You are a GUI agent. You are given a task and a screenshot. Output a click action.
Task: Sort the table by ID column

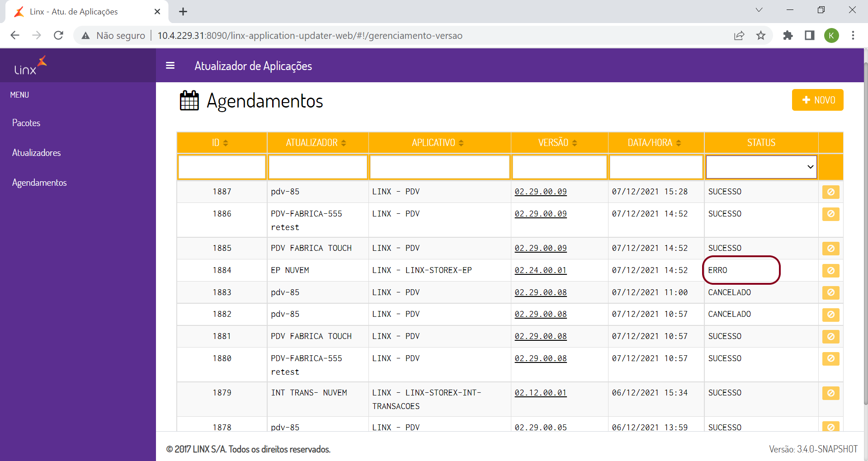(221, 143)
